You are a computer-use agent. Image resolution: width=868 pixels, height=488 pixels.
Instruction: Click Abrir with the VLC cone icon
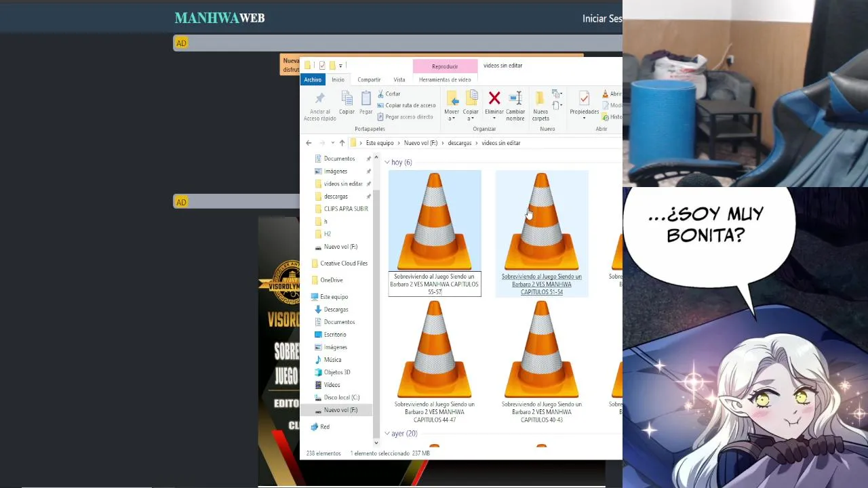(611, 94)
